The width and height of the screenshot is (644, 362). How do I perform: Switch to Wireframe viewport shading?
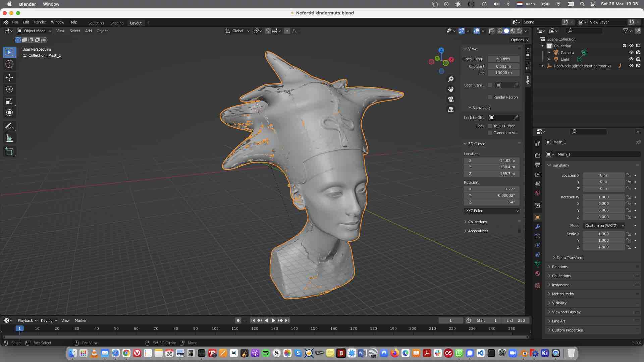click(x=500, y=31)
